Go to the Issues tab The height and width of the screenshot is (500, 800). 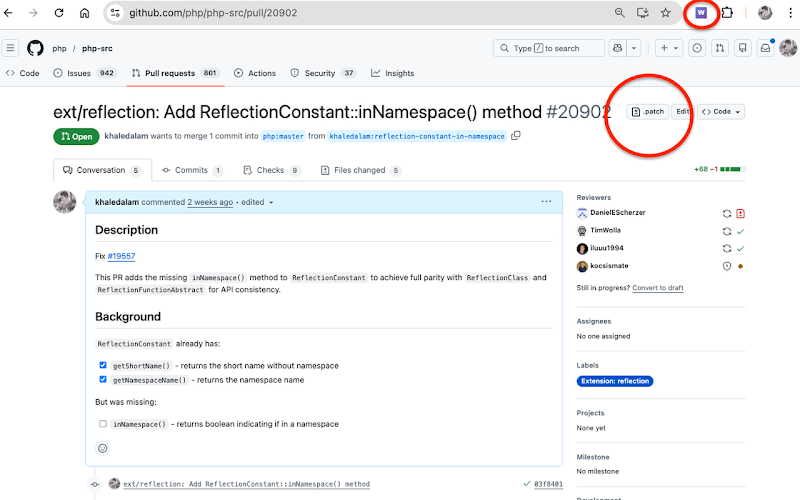(x=85, y=73)
